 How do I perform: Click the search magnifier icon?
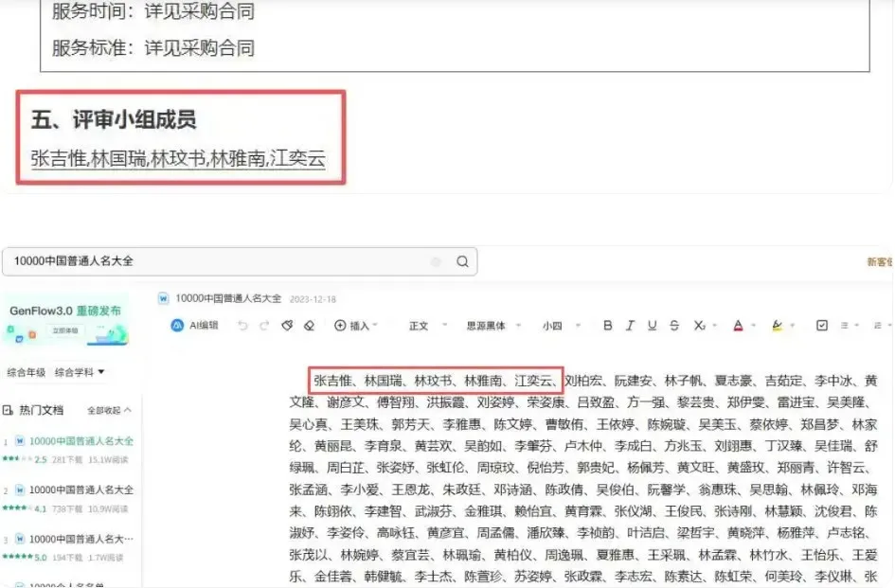pyautogui.click(x=462, y=261)
